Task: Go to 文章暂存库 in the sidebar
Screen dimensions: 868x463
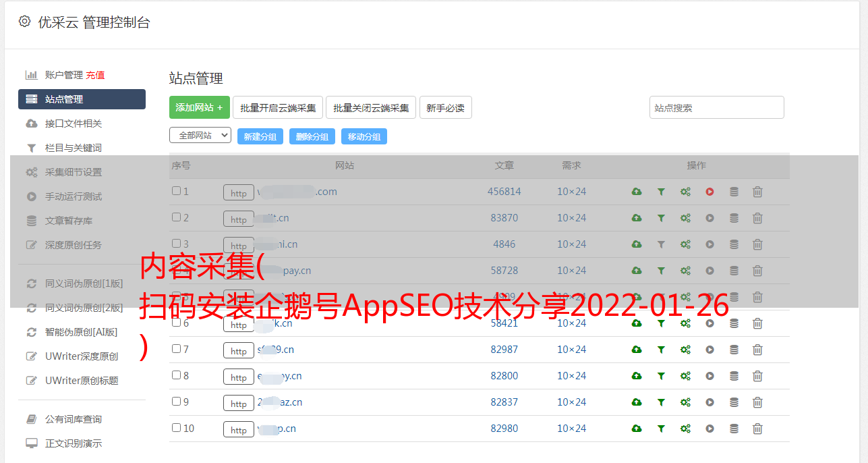Action: (x=68, y=221)
